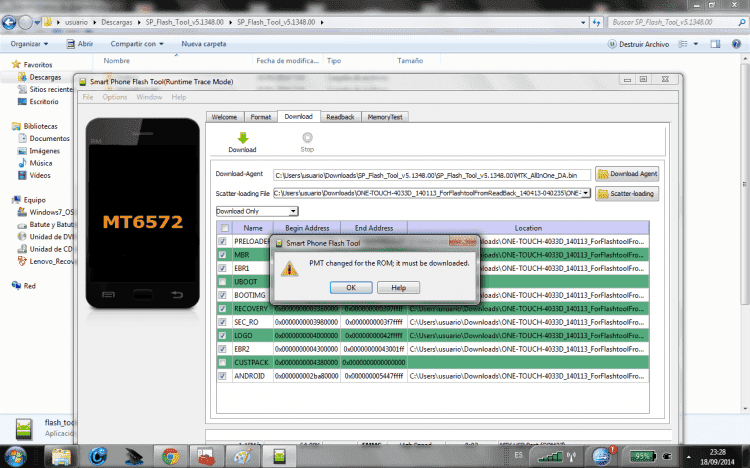This screenshot has height=468, width=750.
Task: Open the Scatter-loading File path dropdown
Action: click(585, 193)
